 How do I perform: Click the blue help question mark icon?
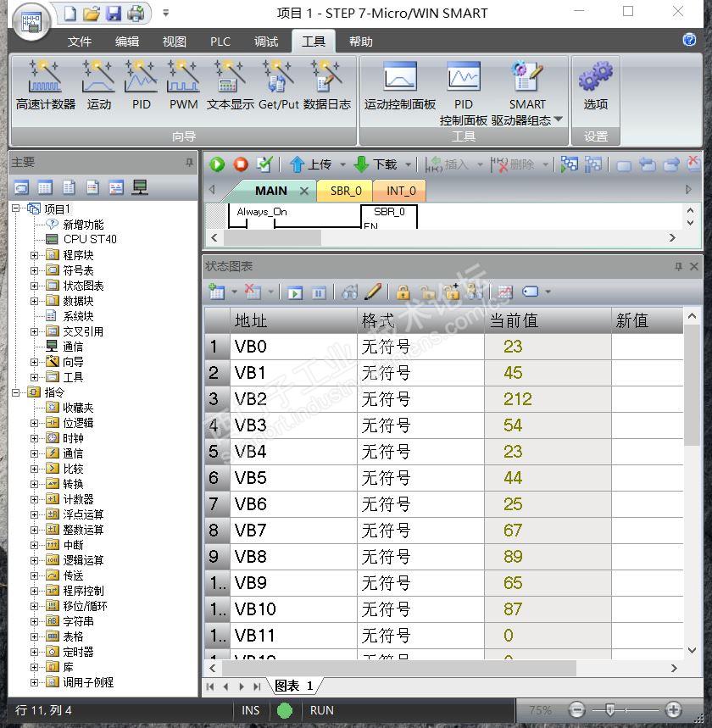pos(689,40)
